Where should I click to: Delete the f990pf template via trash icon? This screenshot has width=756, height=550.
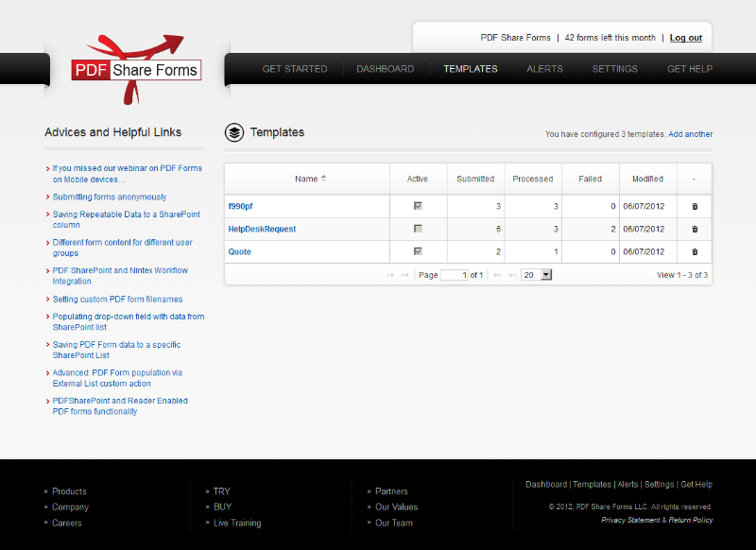tap(695, 206)
